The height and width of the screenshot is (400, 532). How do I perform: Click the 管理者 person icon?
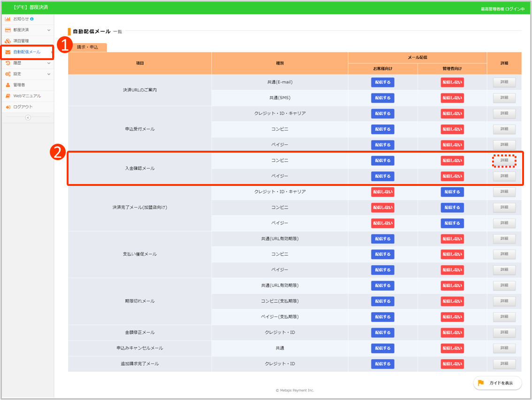click(8, 85)
